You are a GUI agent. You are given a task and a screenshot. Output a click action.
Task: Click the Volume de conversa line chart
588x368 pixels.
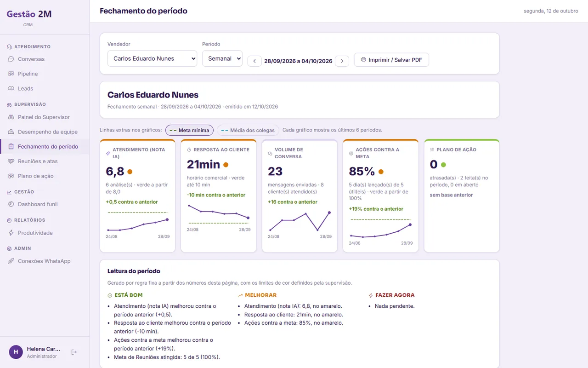pyautogui.click(x=300, y=222)
